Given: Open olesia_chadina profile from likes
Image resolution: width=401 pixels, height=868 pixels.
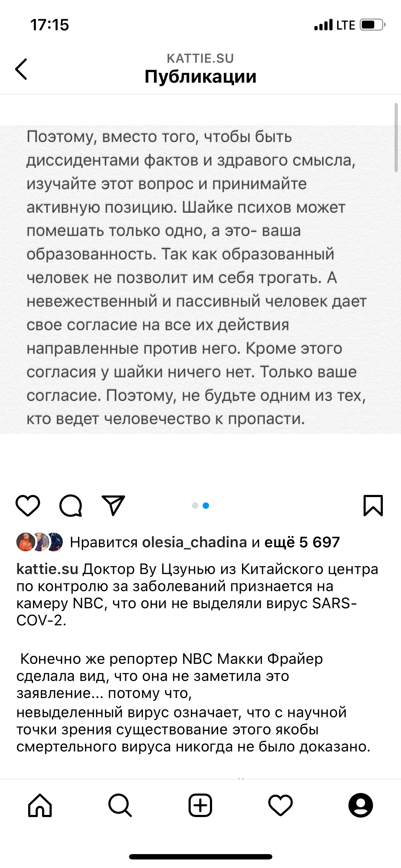Looking at the screenshot, I should point(194,542).
